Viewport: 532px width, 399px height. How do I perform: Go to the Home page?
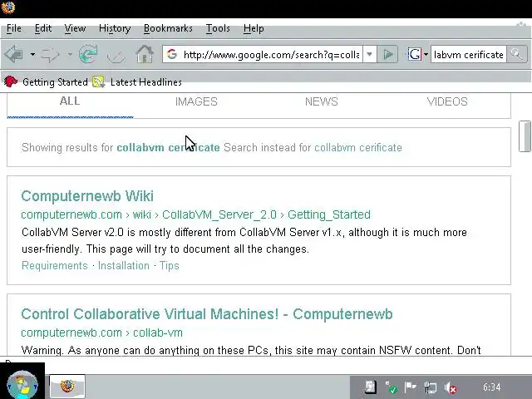coord(145,54)
